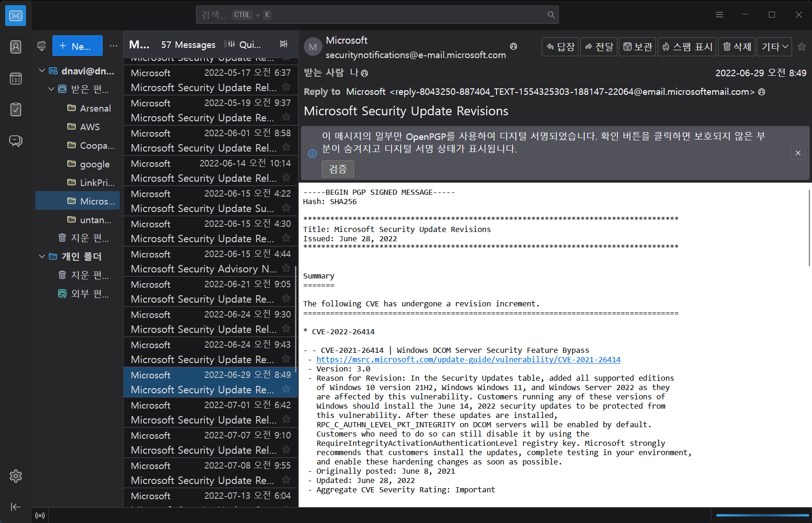
Task: Collapse the 받은 편지함 inbox folder
Action: (x=52, y=89)
